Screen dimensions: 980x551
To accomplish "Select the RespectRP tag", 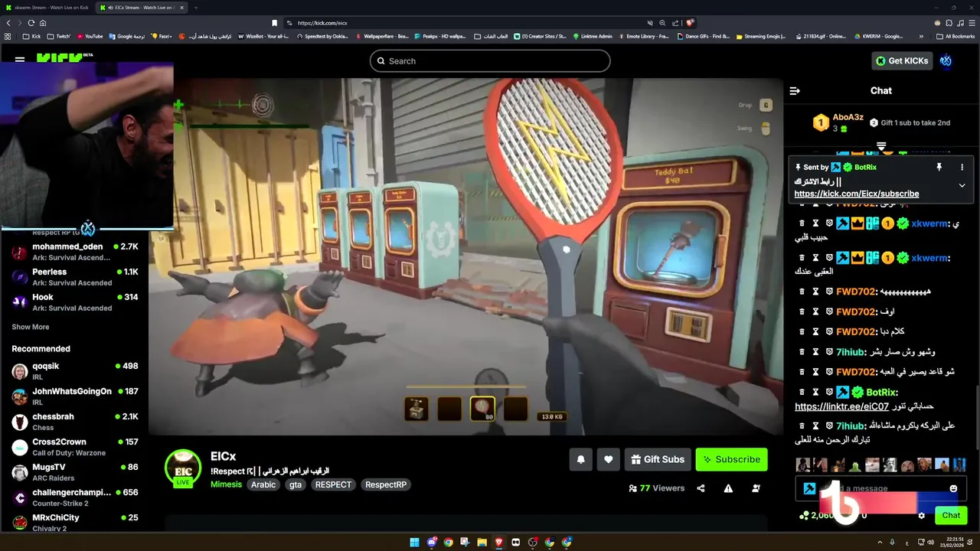I will pyautogui.click(x=386, y=484).
